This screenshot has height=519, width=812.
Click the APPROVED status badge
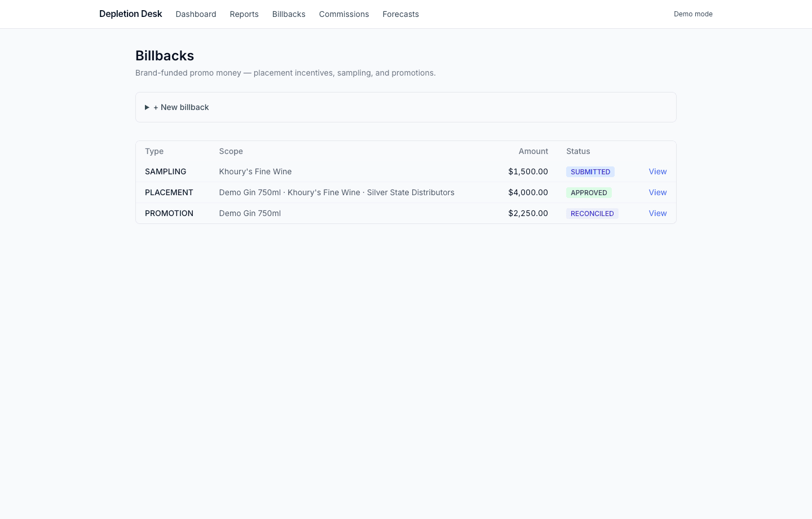pos(589,193)
